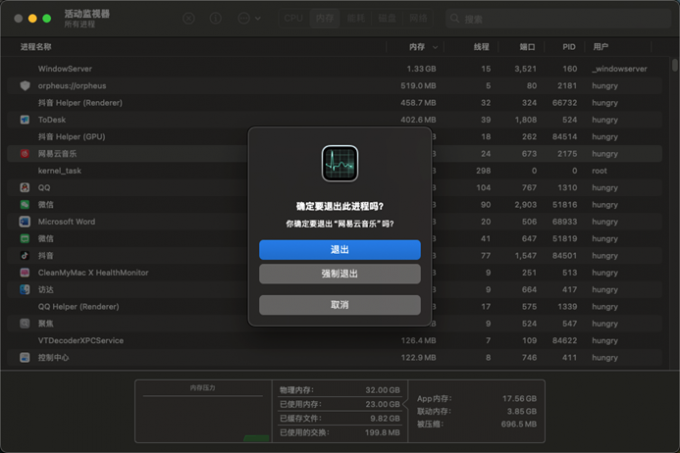Image resolution: width=680 pixels, height=453 pixels.
Task: Click 微信 icon in PID 51819 row
Action: 25,238
